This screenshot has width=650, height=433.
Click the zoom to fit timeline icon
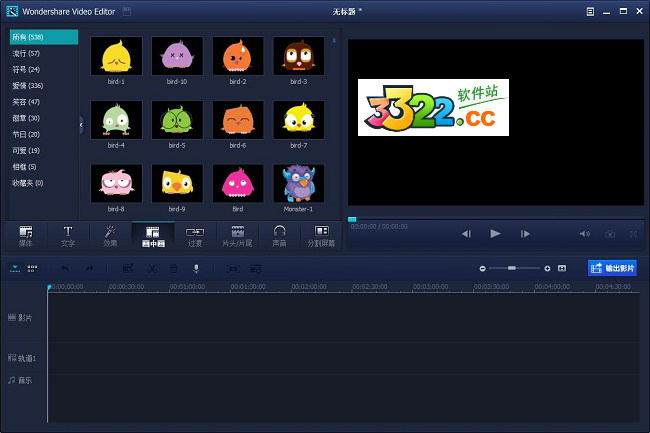(x=562, y=269)
